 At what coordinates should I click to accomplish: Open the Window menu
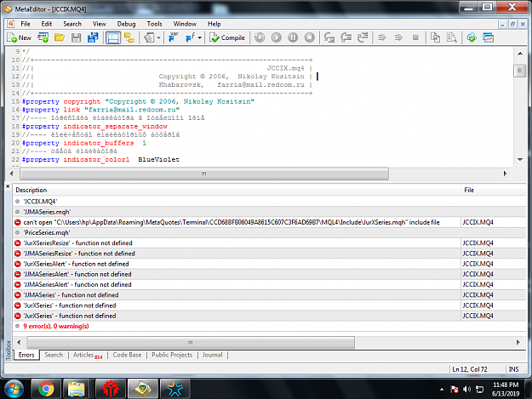coord(185,24)
